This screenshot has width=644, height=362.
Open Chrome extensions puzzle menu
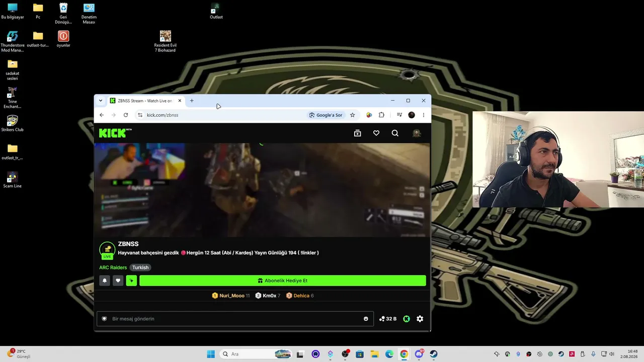pos(381,115)
